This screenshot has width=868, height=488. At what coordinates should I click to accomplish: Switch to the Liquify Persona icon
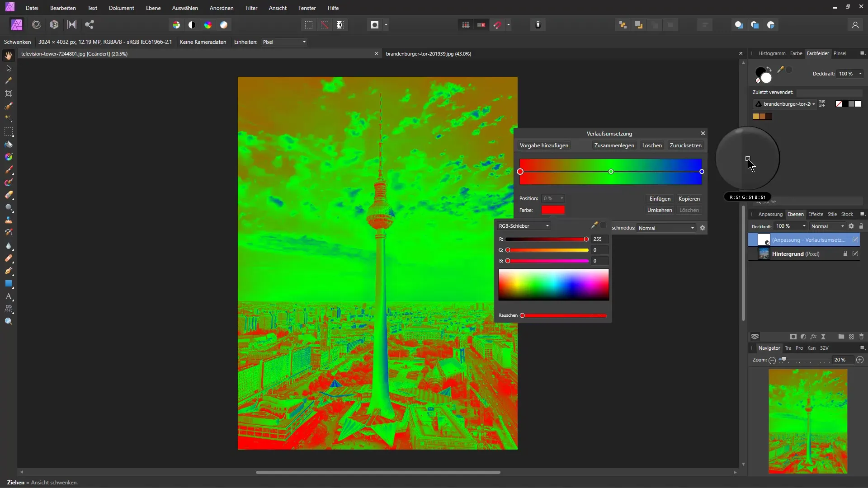coord(37,25)
